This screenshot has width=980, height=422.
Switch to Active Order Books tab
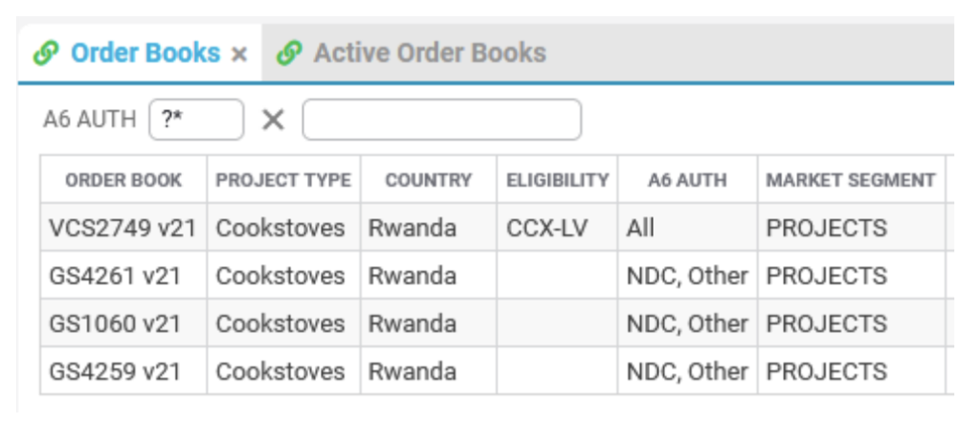430,54
